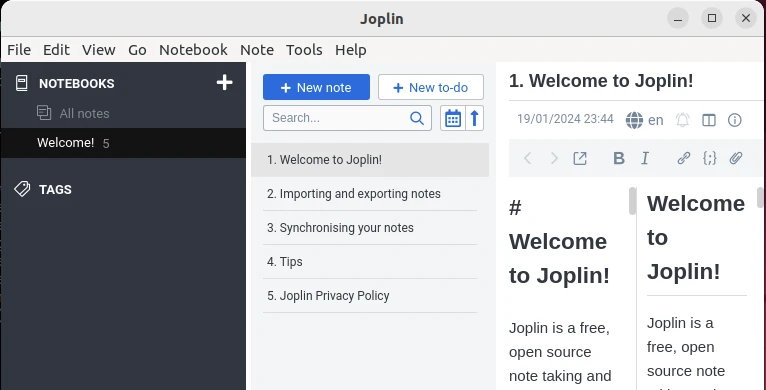Click the Notebooks book icon
Viewport: 766px width, 390px height.
[x=21, y=83]
